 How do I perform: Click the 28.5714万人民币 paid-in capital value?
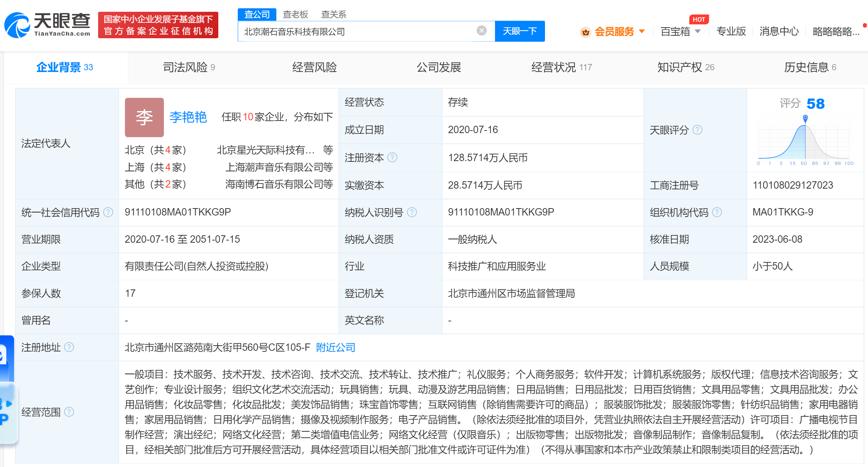(485, 185)
